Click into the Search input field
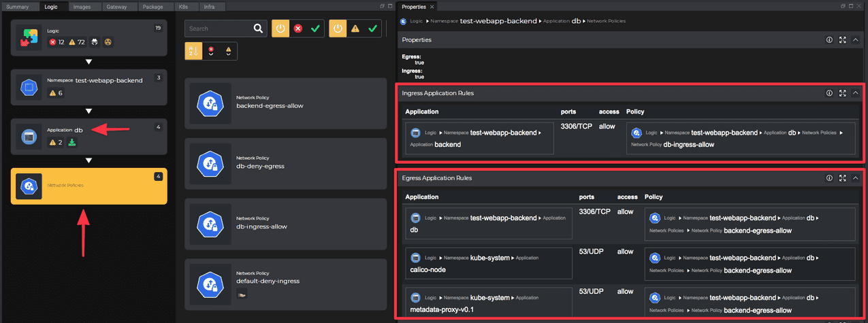This screenshot has height=323, width=868. 218,29
